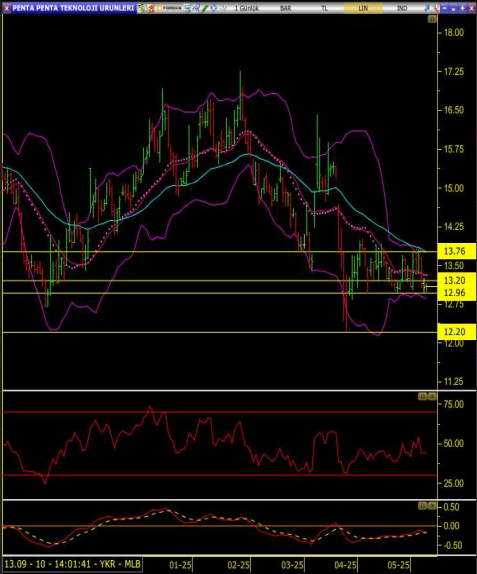Toggle the LIN linear scale button

pyautogui.click(x=363, y=8)
